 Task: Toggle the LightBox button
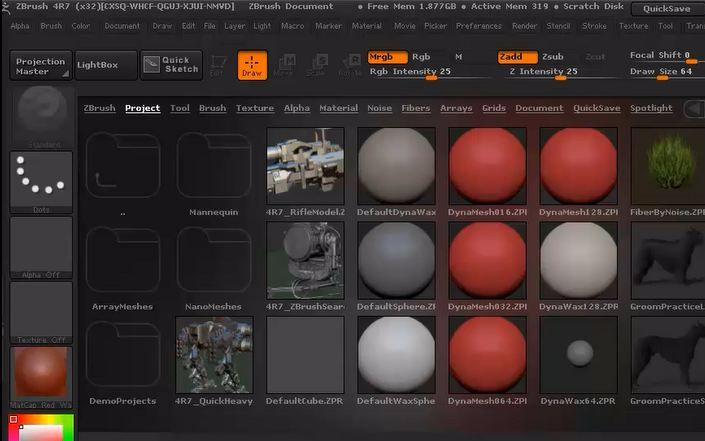pos(106,65)
